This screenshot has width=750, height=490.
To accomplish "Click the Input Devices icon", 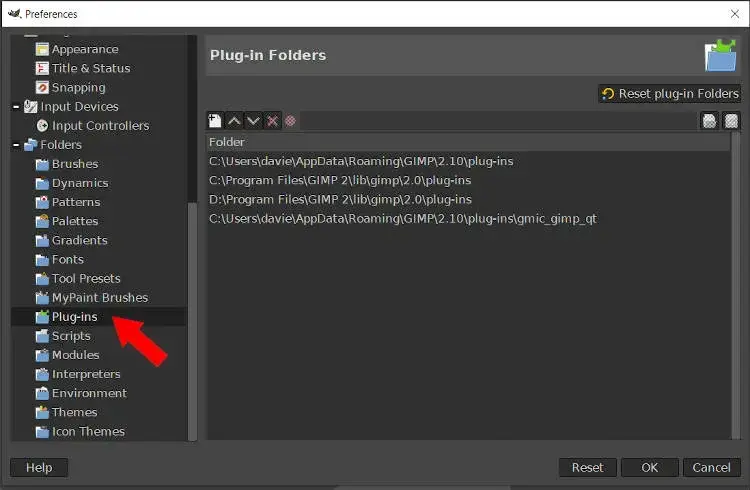I will pos(31,106).
